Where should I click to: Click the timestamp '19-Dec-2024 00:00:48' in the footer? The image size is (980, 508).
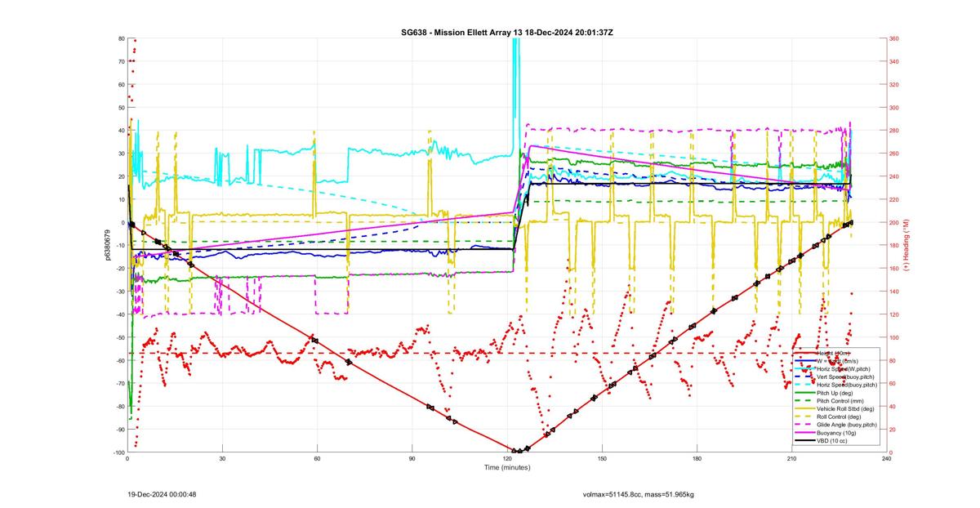coord(162,494)
